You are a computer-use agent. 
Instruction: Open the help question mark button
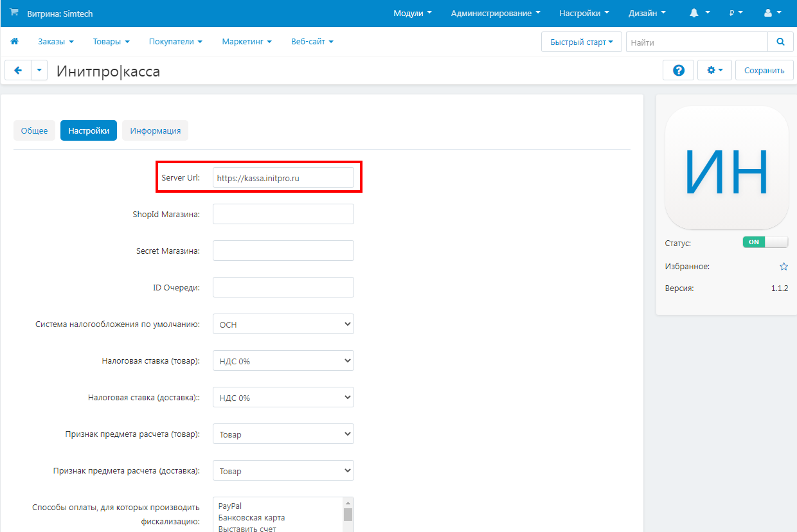pyautogui.click(x=678, y=71)
